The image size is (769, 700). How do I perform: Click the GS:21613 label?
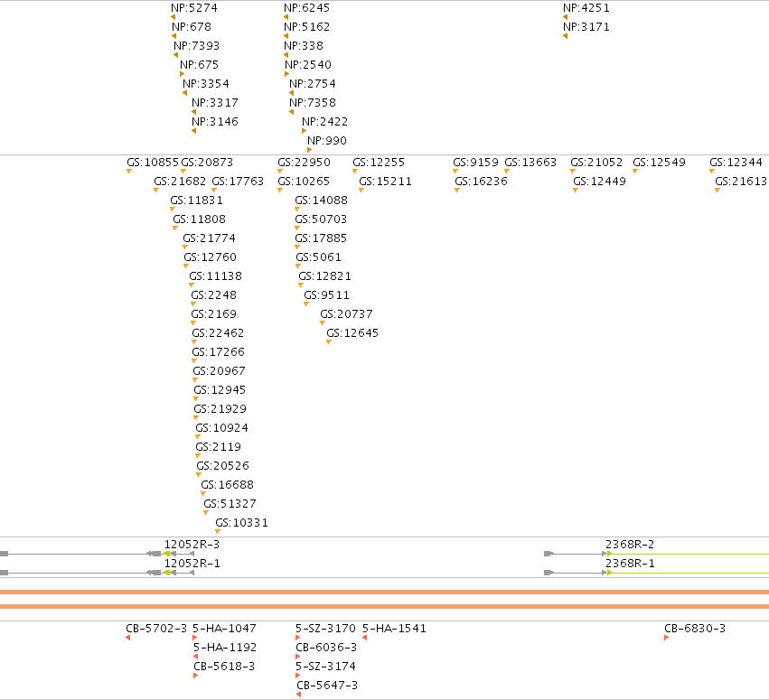(x=741, y=182)
